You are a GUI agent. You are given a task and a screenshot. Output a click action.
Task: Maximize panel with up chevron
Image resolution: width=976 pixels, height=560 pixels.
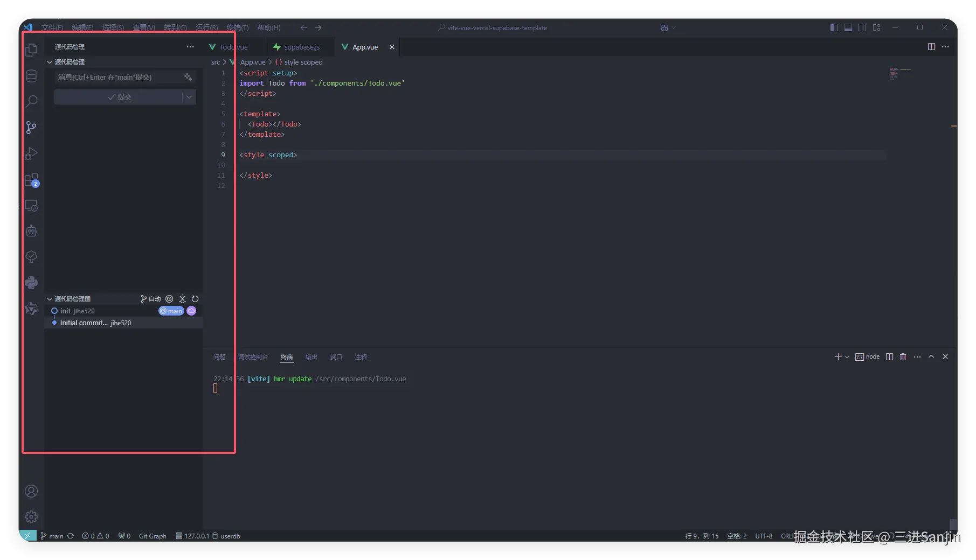tap(931, 356)
